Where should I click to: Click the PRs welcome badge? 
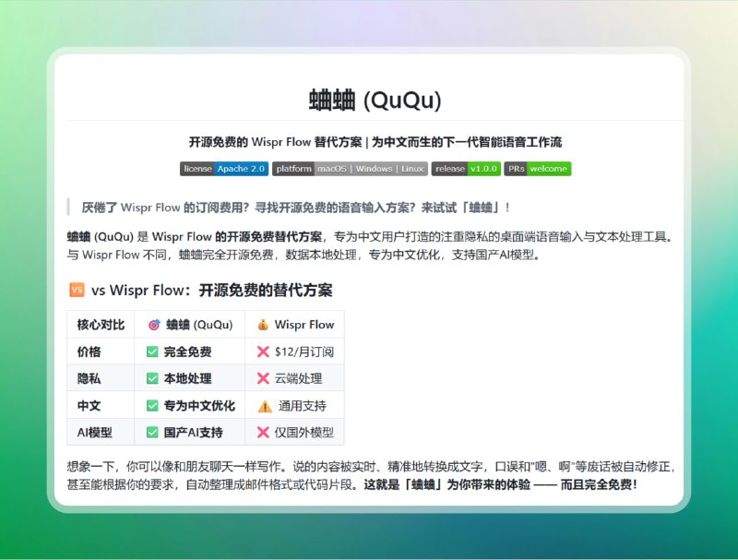538,169
